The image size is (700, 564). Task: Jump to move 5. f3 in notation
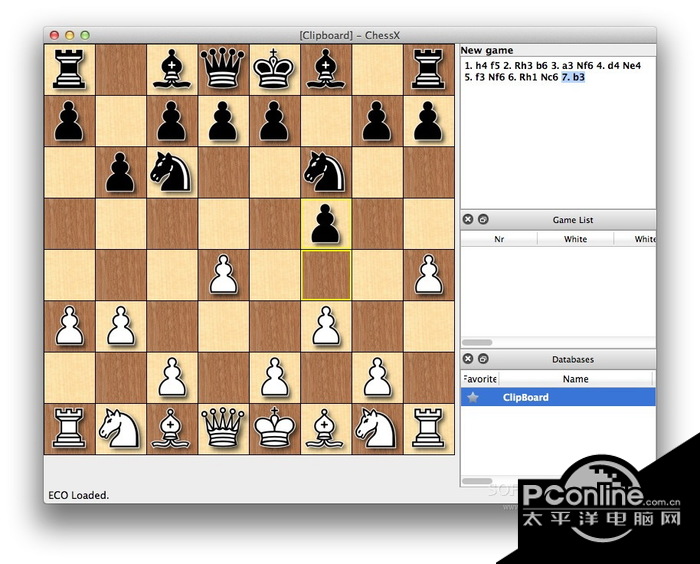pyautogui.click(x=475, y=77)
